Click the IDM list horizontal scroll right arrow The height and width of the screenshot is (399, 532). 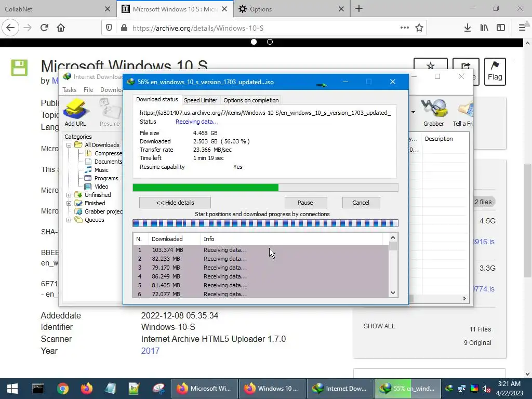[x=464, y=298]
